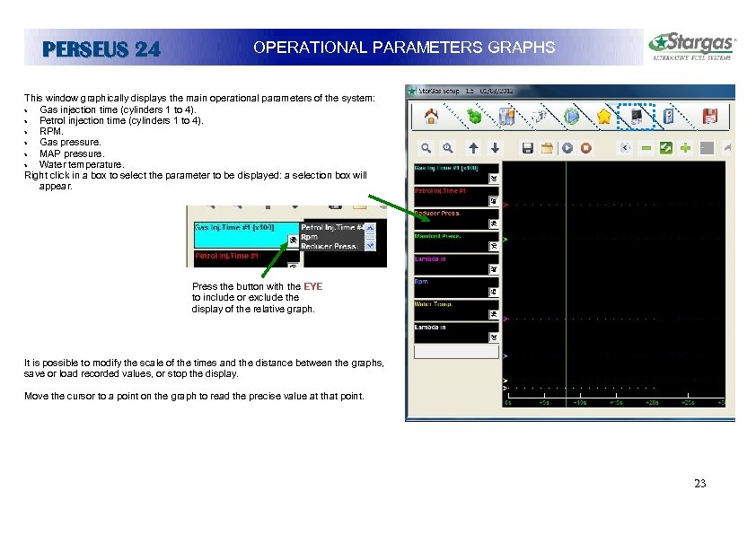Click the down arrow graph spacing icon
The image size is (756, 534).
[x=495, y=148]
